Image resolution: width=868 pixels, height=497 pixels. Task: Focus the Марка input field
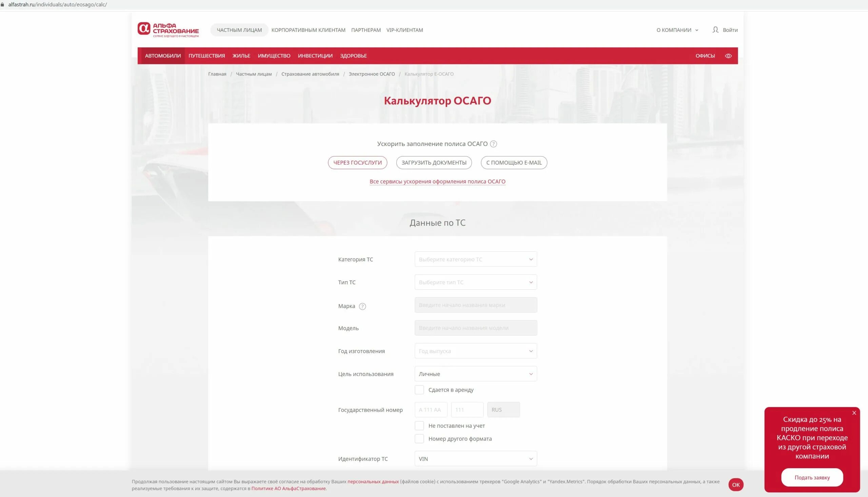coord(475,305)
